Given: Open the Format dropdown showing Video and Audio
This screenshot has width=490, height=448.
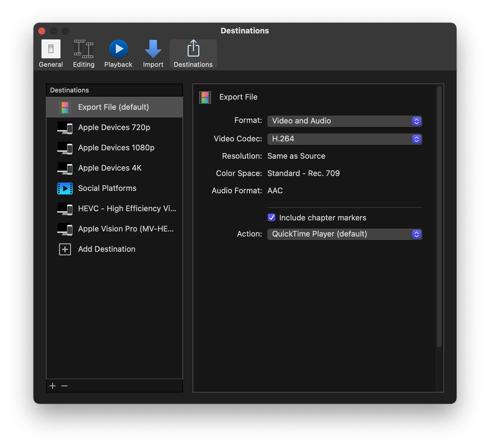Looking at the screenshot, I should coord(345,121).
